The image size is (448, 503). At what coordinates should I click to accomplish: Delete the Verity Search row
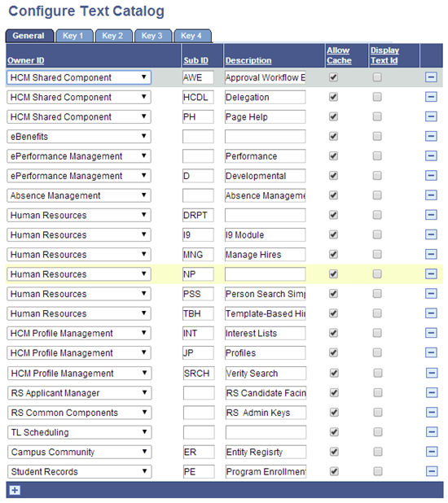(x=431, y=373)
